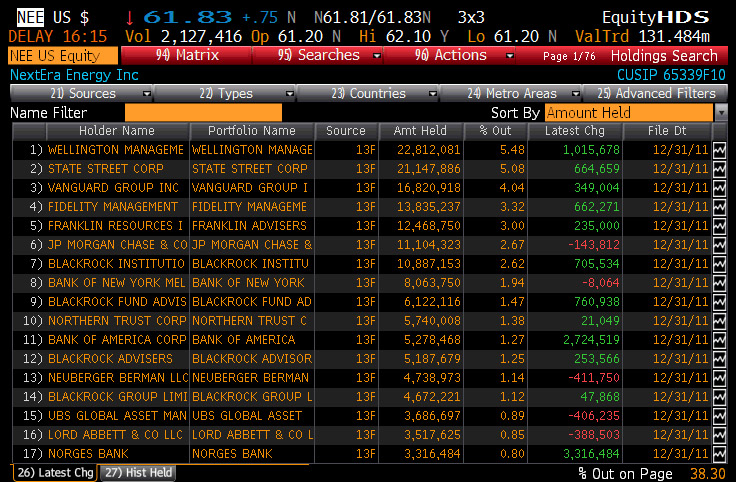Open chart icon for Neuberger Berman row

click(720, 377)
